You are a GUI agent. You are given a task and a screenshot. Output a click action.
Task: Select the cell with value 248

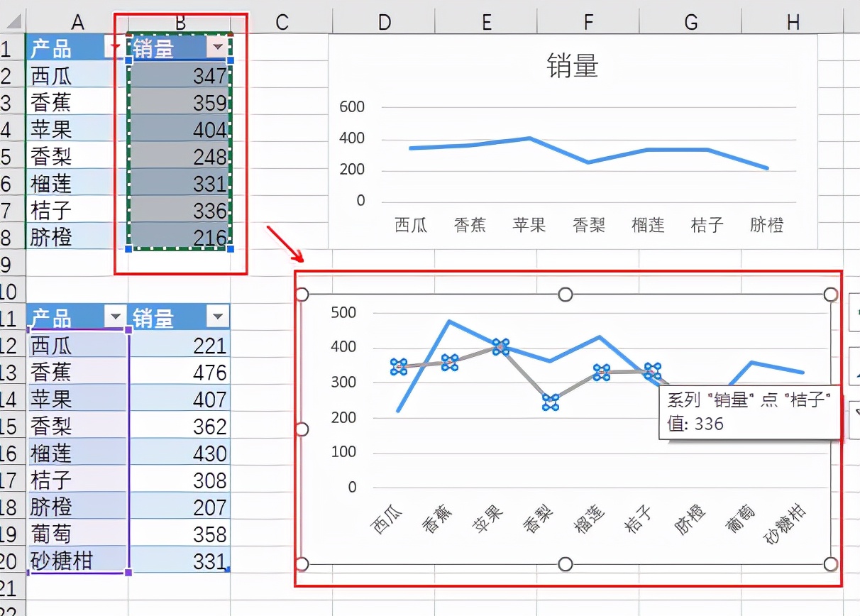pyautogui.click(x=180, y=155)
